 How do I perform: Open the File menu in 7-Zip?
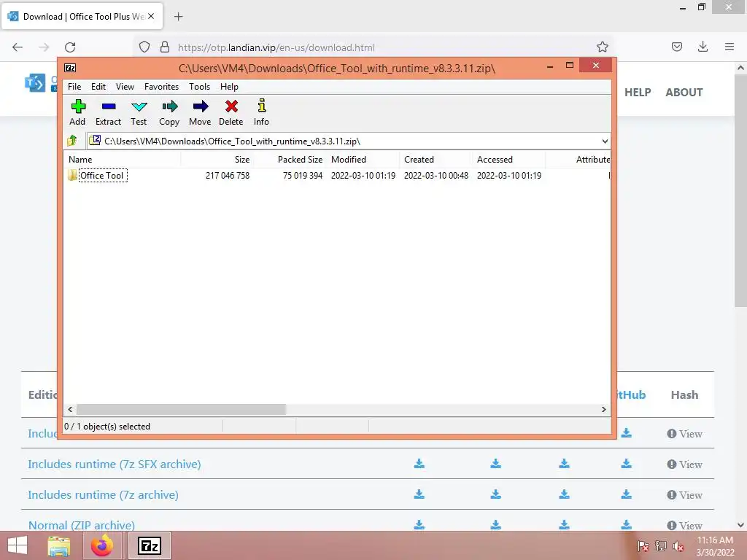[74, 87]
